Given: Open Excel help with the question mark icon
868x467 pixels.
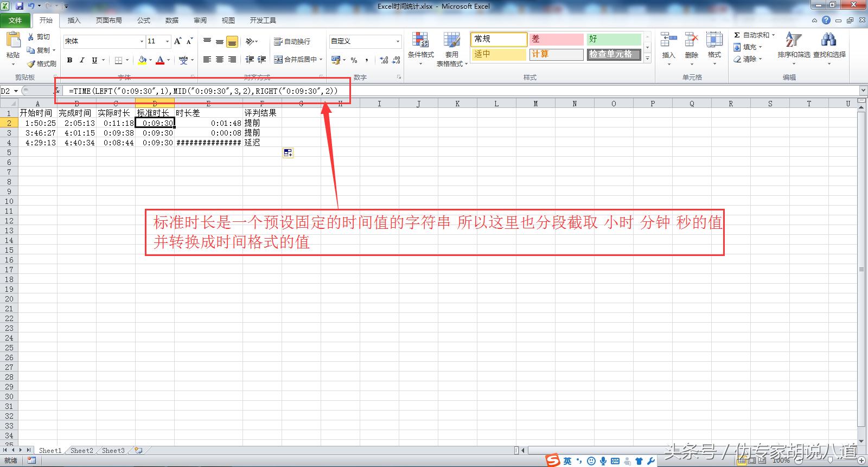Looking at the screenshot, I should 826,20.
